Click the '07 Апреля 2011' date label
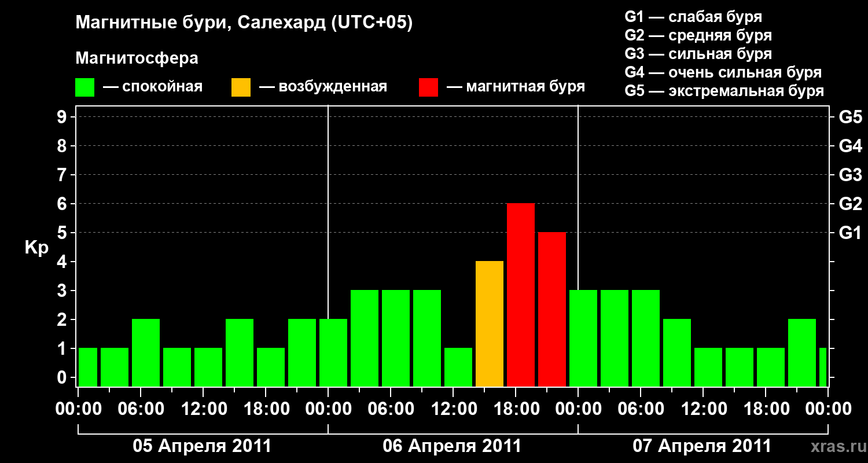The image size is (868, 463). click(702, 446)
